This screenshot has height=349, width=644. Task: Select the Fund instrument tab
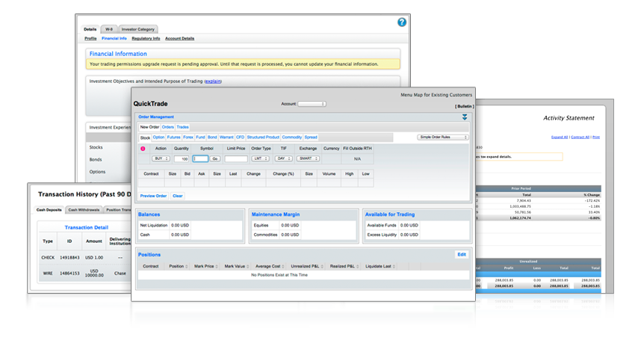point(200,138)
